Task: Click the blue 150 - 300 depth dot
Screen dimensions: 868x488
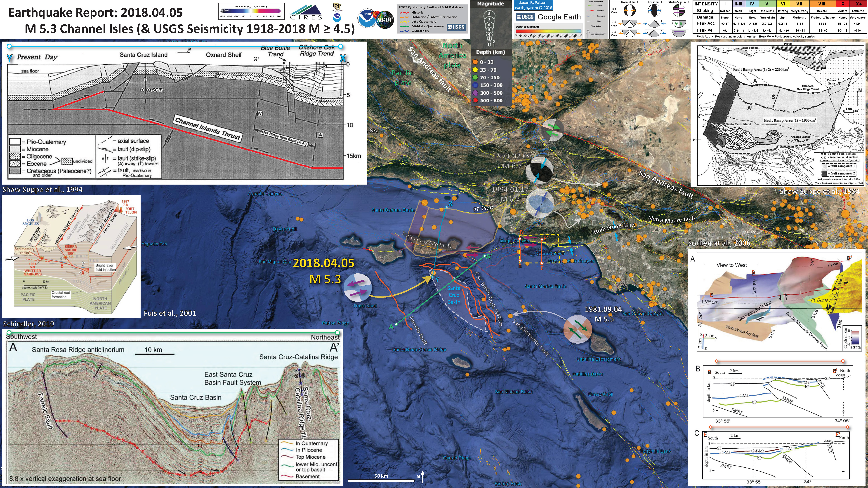Action: click(x=475, y=85)
